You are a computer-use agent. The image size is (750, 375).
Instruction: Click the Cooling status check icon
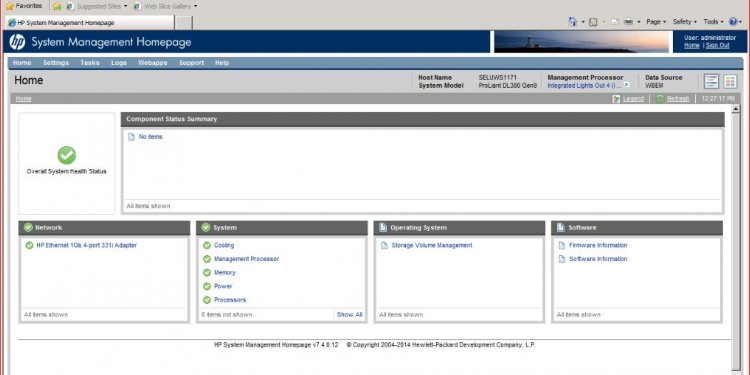[207, 245]
